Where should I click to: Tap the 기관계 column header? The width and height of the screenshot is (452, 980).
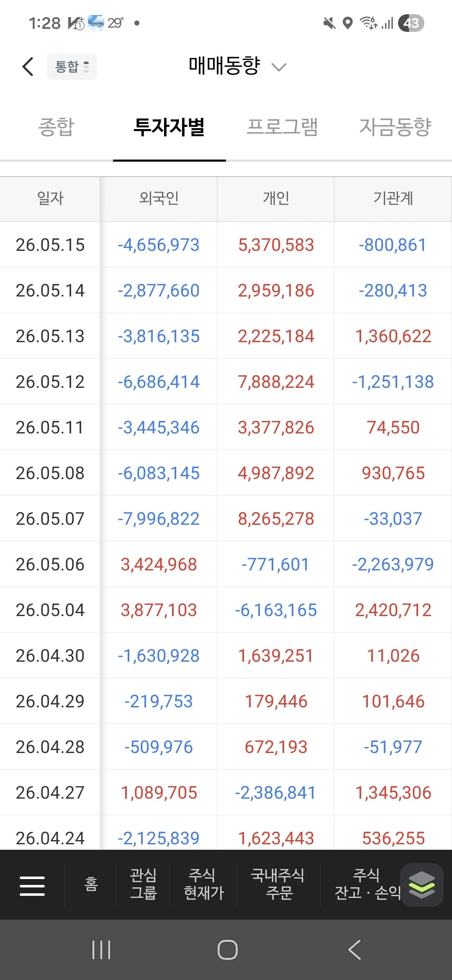(x=393, y=199)
